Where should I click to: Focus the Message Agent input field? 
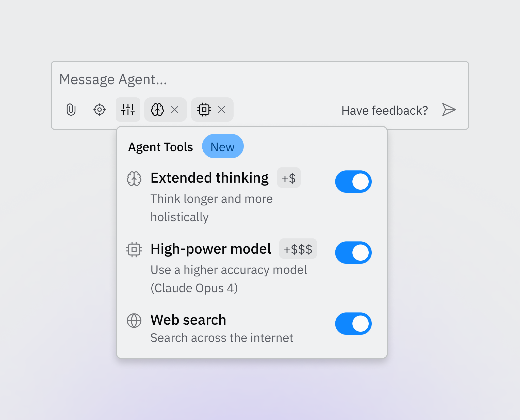[x=260, y=80]
